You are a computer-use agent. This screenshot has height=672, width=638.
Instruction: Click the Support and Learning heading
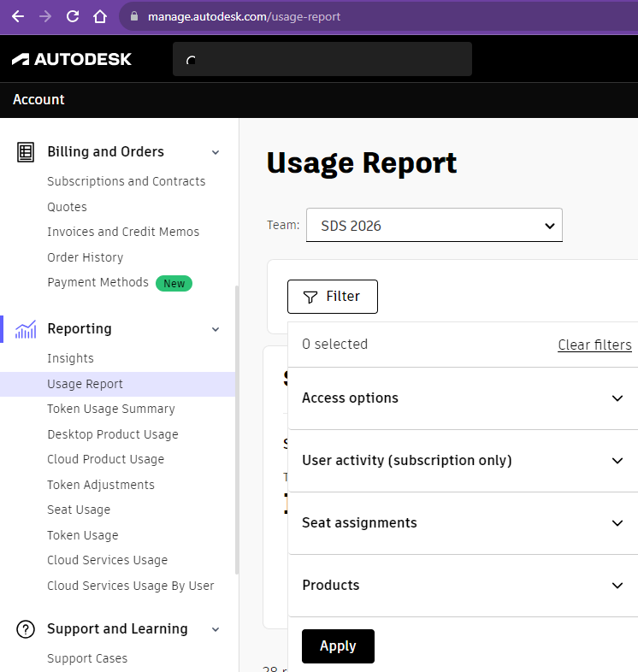117,628
